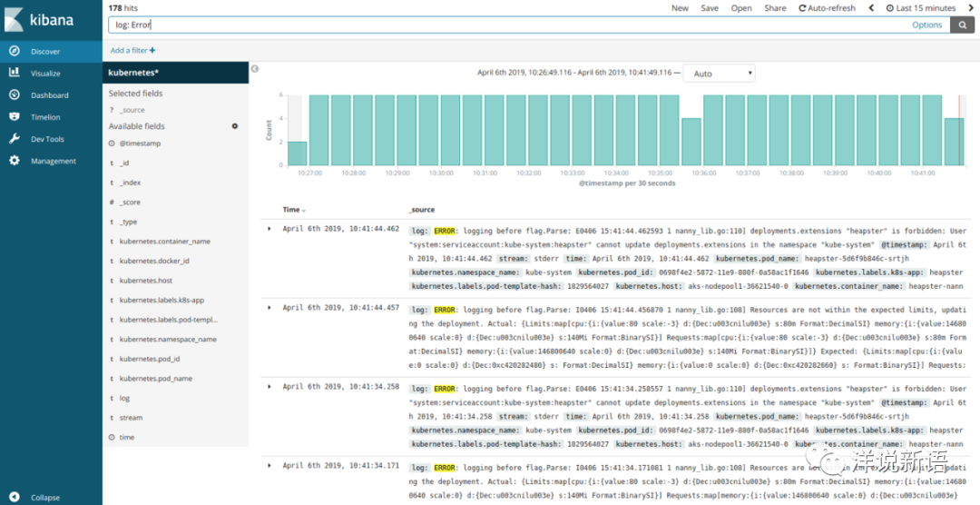Click Share in top menu

pyautogui.click(x=775, y=8)
